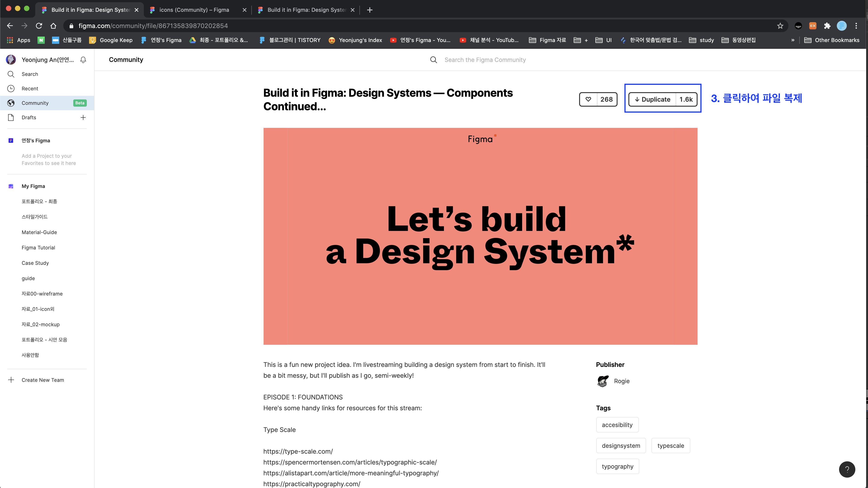Click the notification bell icon
The width and height of the screenshot is (868, 488).
click(83, 60)
